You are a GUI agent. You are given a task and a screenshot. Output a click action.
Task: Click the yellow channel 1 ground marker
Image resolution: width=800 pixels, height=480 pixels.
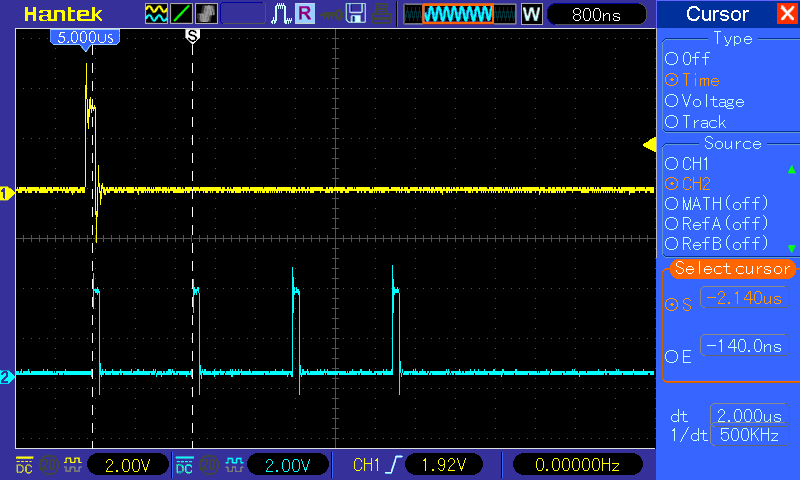pyautogui.click(x=7, y=194)
